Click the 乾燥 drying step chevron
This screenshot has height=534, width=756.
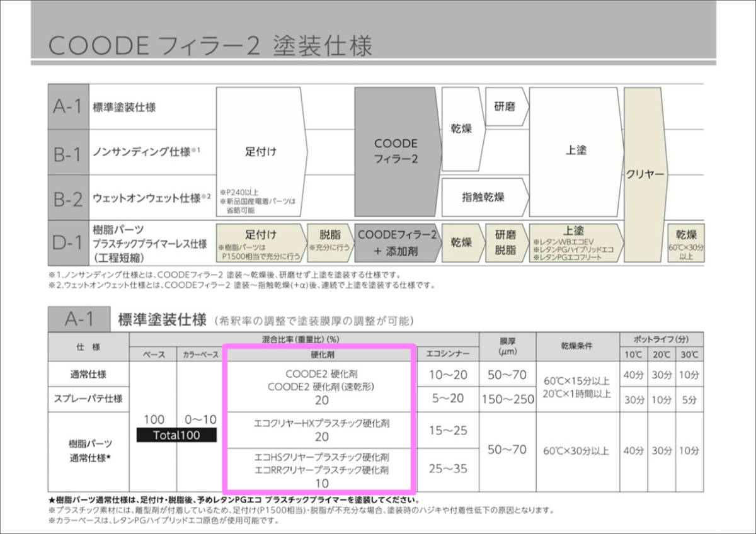(x=461, y=127)
